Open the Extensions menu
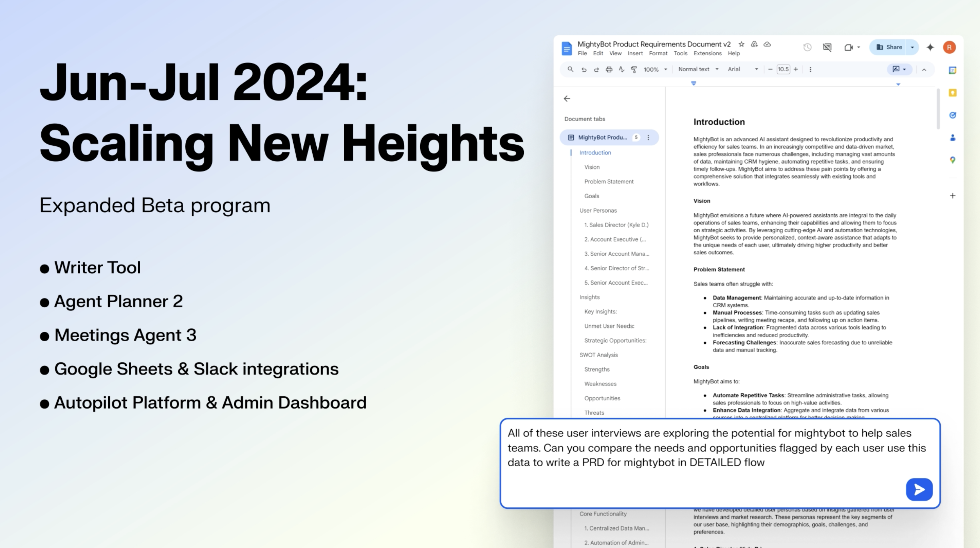 (x=707, y=54)
